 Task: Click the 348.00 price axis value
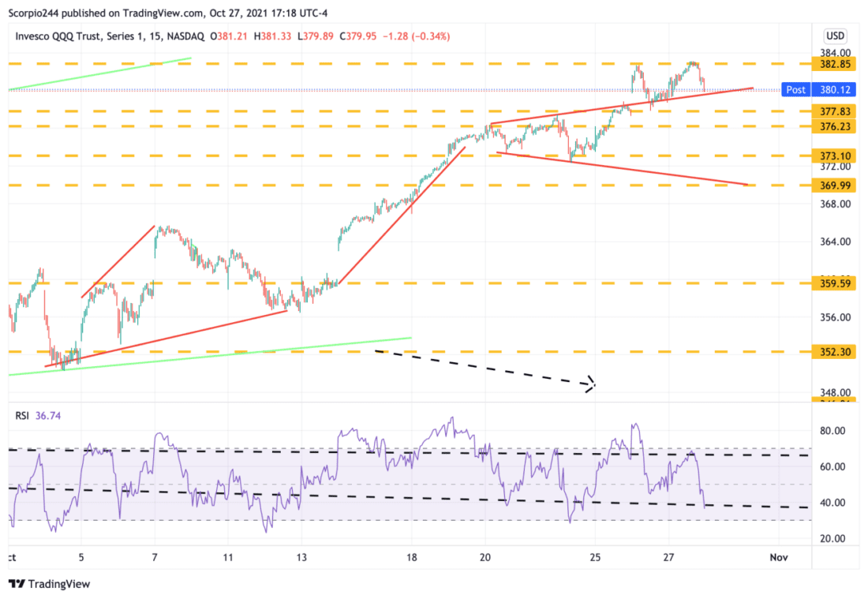tap(835, 392)
